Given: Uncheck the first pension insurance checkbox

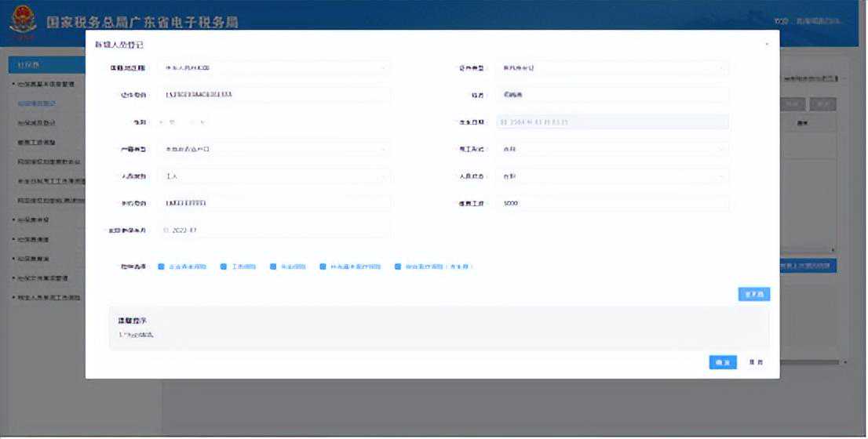Looking at the screenshot, I should [x=161, y=267].
